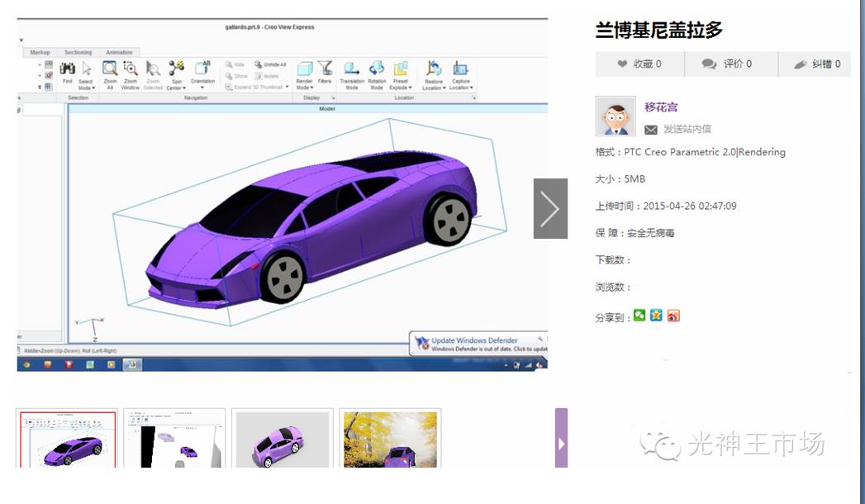Click the 发送站内信 message link
The image size is (865, 504).
tap(687, 129)
